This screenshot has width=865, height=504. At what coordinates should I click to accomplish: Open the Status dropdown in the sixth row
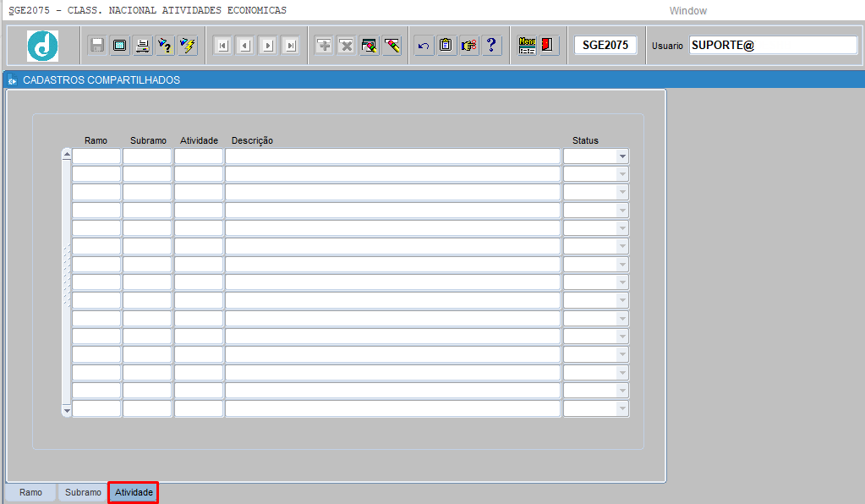tap(622, 246)
